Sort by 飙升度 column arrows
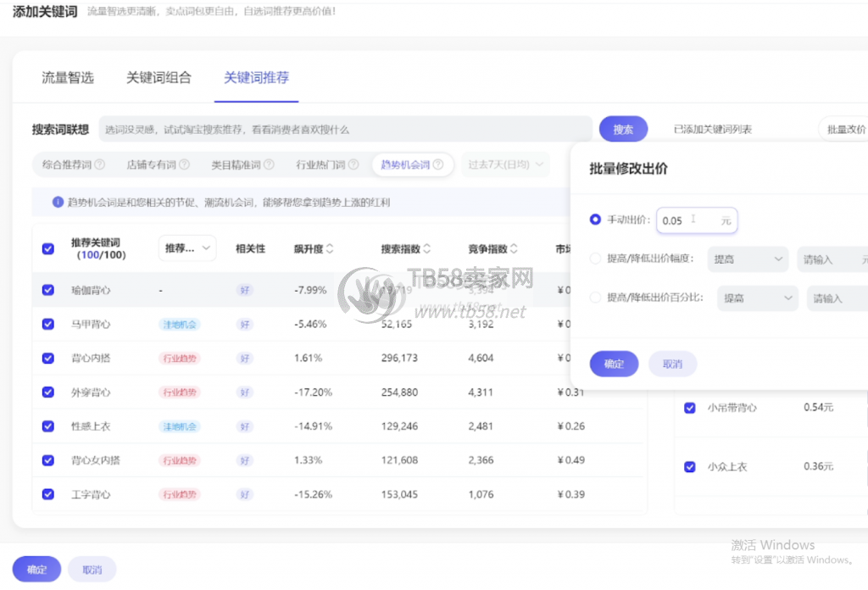This screenshot has width=868, height=590. pos(330,248)
